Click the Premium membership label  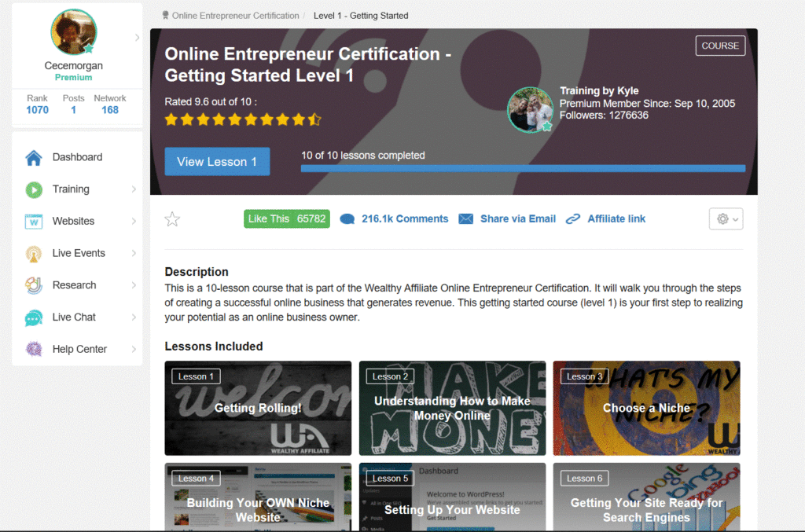[73, 78]
